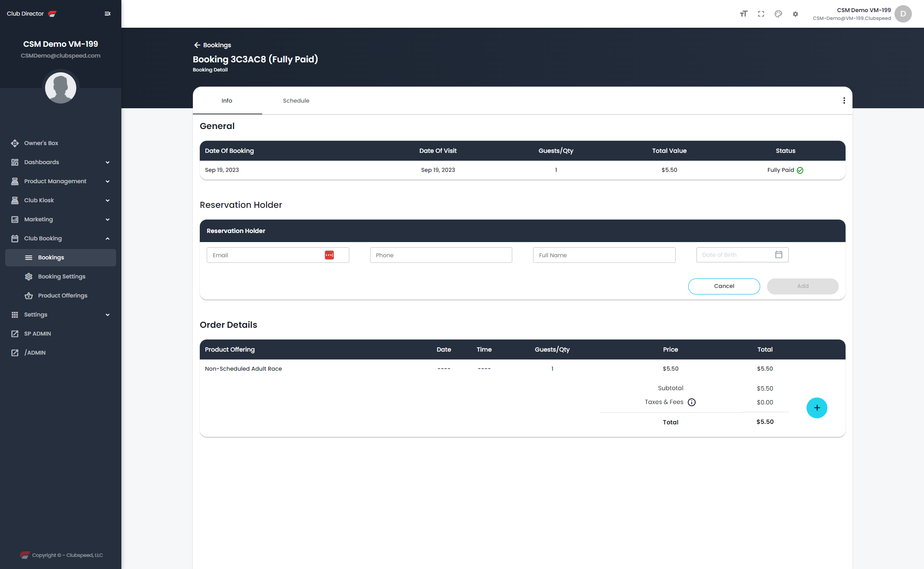The image size is (924, 569).
Task: Expand the Marketing menu
Action: [x=61, y=219]
